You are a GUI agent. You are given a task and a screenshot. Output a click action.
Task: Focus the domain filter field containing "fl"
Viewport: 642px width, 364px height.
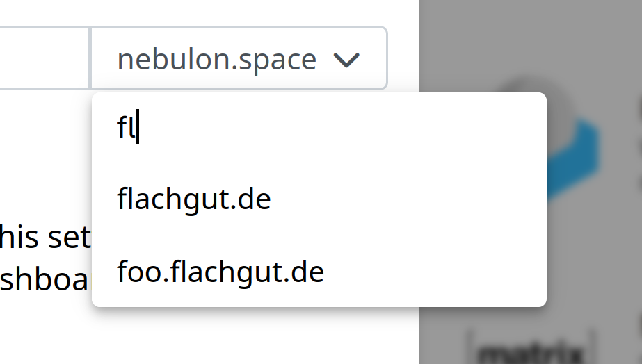point(319,127)
